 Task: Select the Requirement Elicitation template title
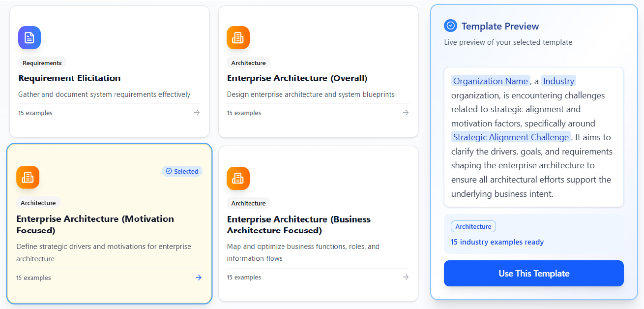click(69, 78)
